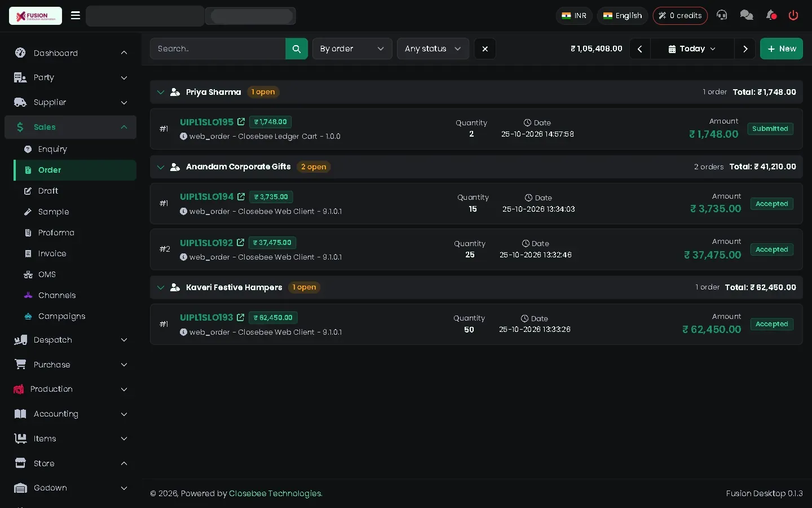This screenshot has width=812, height=508.
Task: Collapse the Priya Sharma order group
Action: (161, 92)
